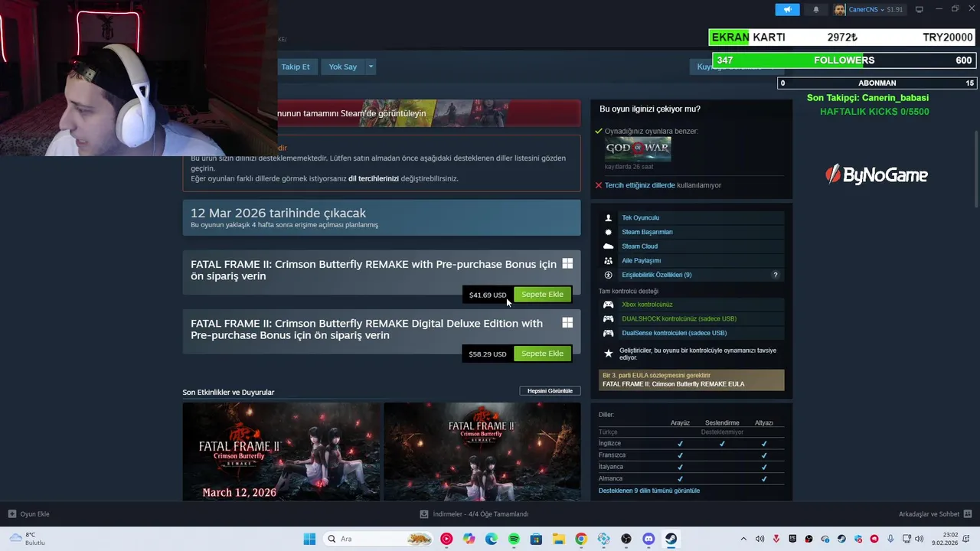Viewport: 980px width, 551px height.
Task: Open the Steam Başarımları feature
Action: 691,232
